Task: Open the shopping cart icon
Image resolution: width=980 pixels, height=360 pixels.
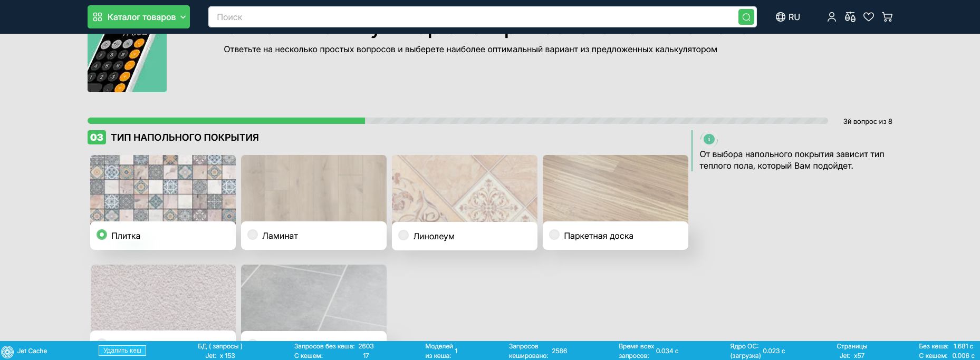Action: click(x=887, y=17)
